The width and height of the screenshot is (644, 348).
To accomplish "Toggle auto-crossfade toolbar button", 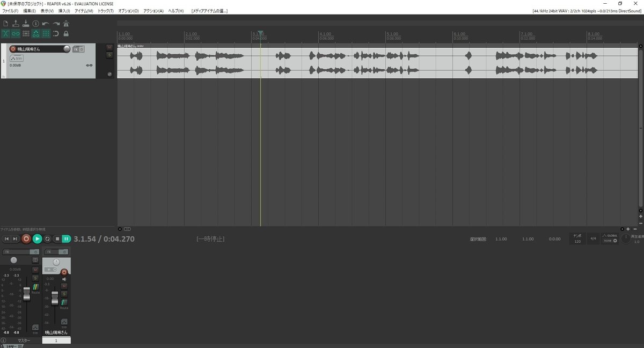I will [5, 34].
